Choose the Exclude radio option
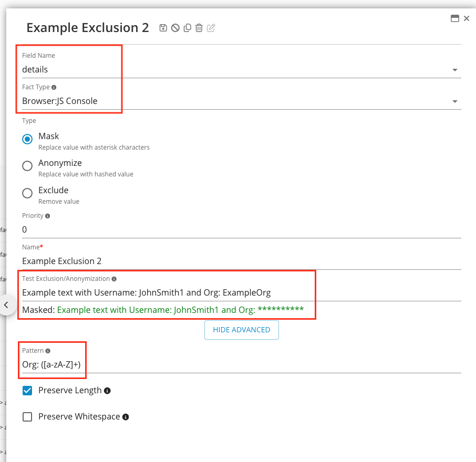476x462 pixels. pyautogui.click(x=27, y=193)
